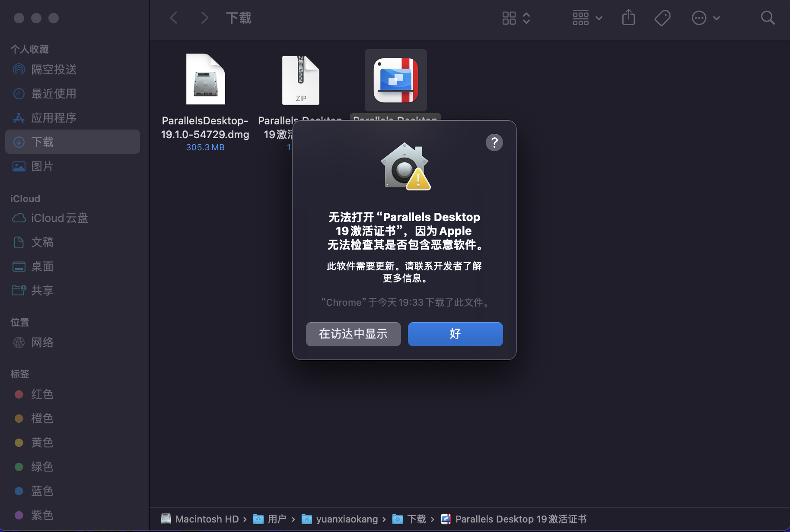Click the iCloud section header
This screenshot has width=790, height=532.
click(x=25, y=199)
